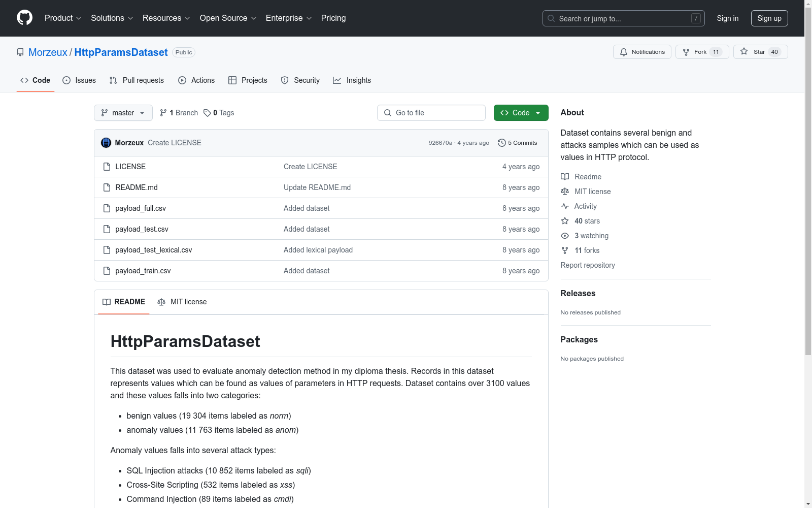Click the Packages heading link

pos(579,340)
